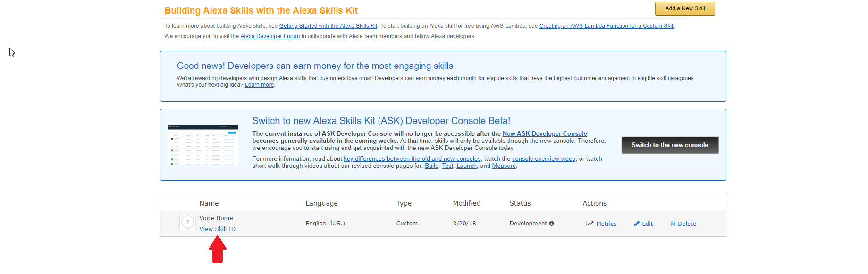Open the Measure walk-through video link
This screenshot has height=274, width=868.
tap(504, 166)
